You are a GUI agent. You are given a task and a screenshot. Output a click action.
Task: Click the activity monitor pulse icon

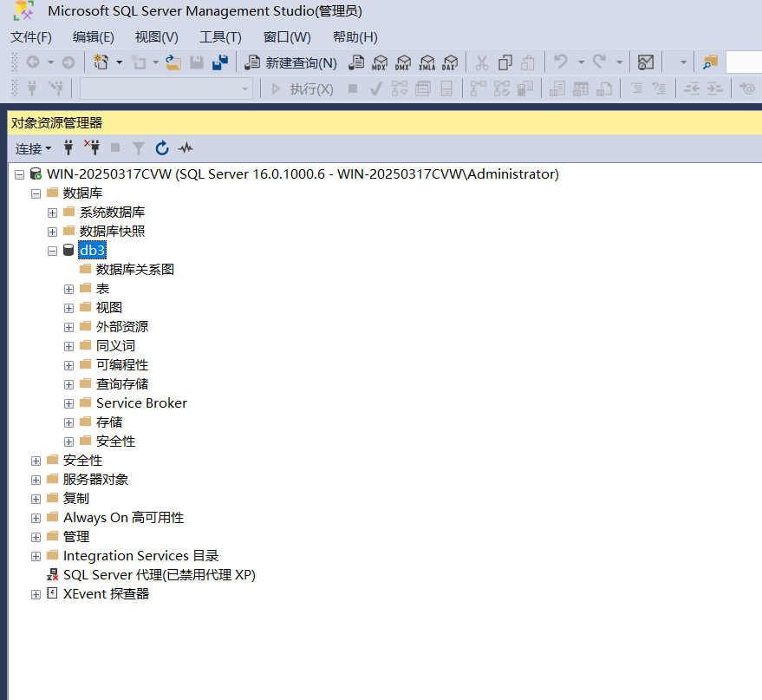click(186, 147)
